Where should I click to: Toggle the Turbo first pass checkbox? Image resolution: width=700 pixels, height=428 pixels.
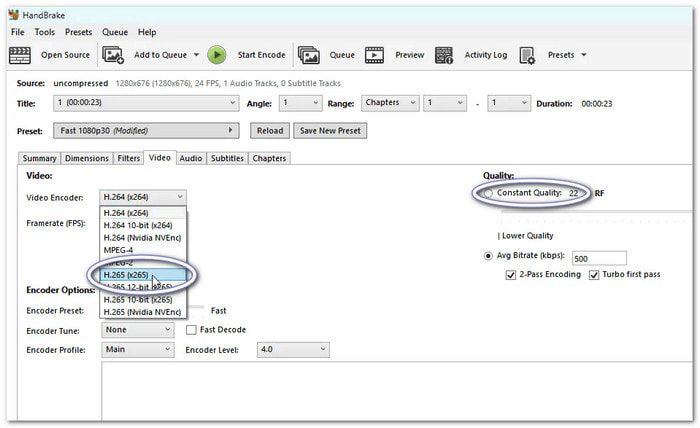point(594,275)
